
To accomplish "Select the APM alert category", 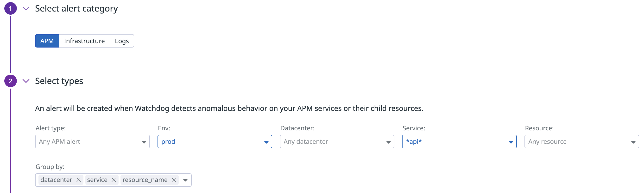I will pyautogui.click(x=47, y=41).
